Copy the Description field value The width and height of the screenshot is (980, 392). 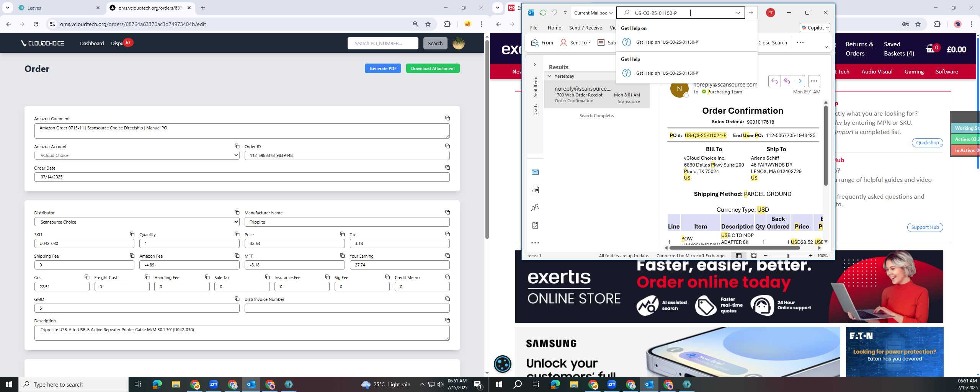[x=447, y=320]
